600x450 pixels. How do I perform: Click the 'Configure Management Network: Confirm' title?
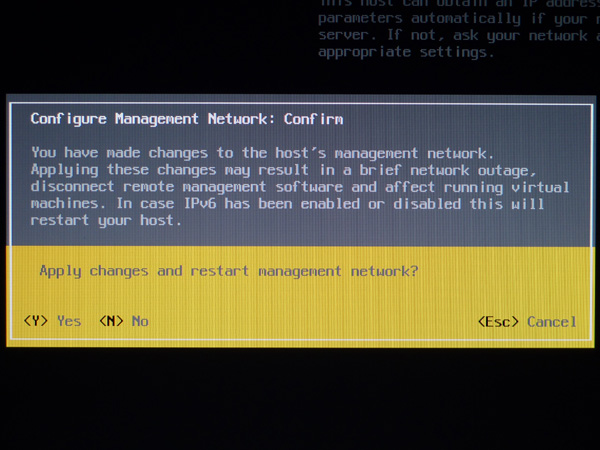(187, 119)
